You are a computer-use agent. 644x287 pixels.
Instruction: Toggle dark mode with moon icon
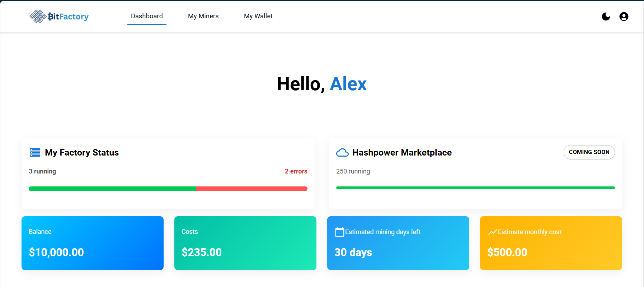606,17
